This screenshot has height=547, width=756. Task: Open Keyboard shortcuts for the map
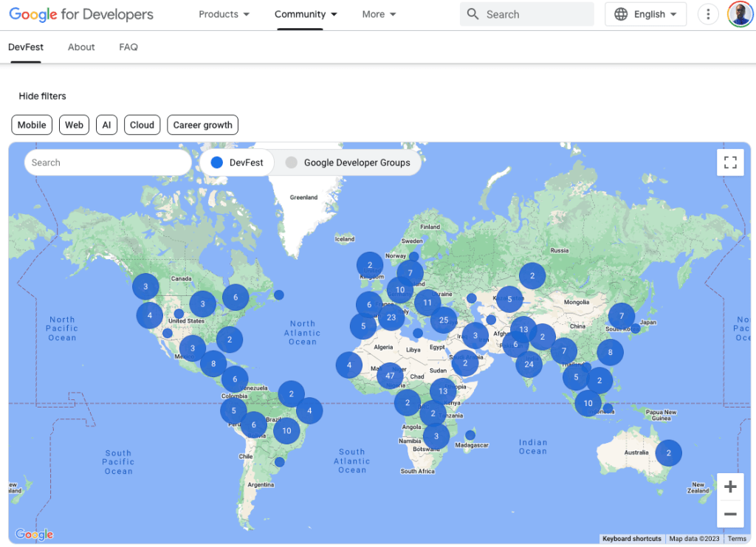[632, 538]
